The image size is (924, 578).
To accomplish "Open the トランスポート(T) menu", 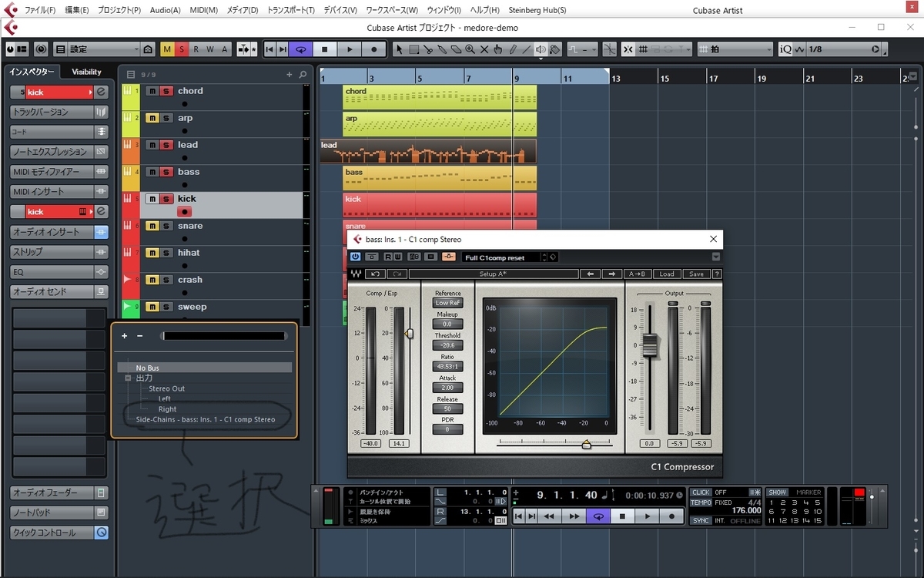I will click(291, 10).
